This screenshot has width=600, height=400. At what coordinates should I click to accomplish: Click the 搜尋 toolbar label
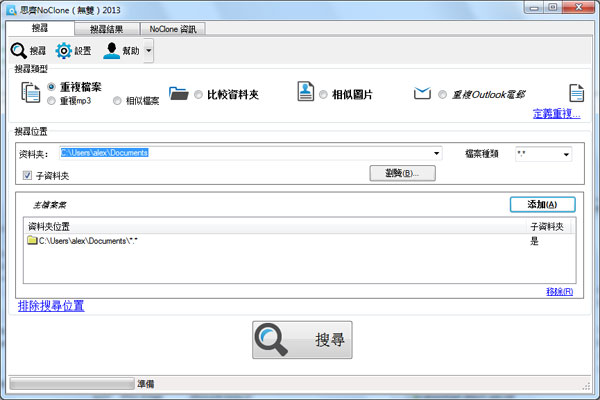pyautogui.click(x=38, y=51)
